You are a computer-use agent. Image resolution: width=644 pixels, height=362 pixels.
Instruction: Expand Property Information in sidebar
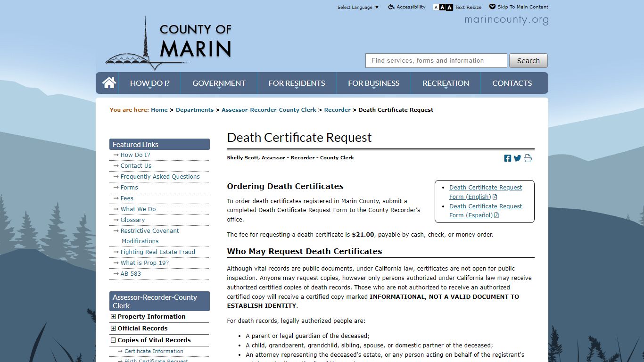[148, 317]
